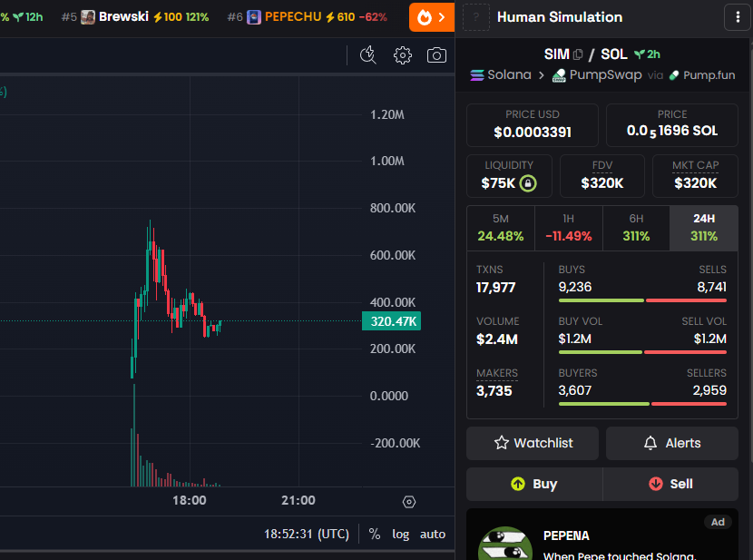Screen dimensions: 753x560
Task: Click the Solana chain logo
Action: [477, 75]
